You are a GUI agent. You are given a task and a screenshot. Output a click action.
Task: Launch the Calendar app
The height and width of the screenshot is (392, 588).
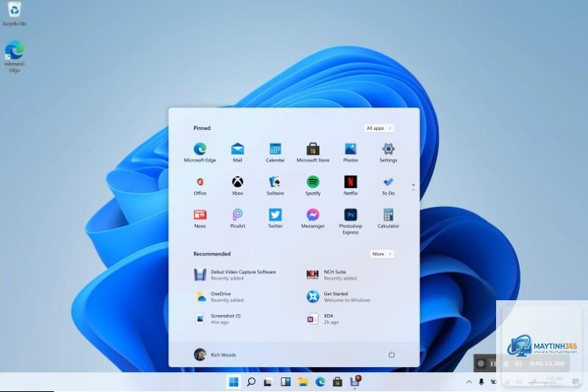275,153
